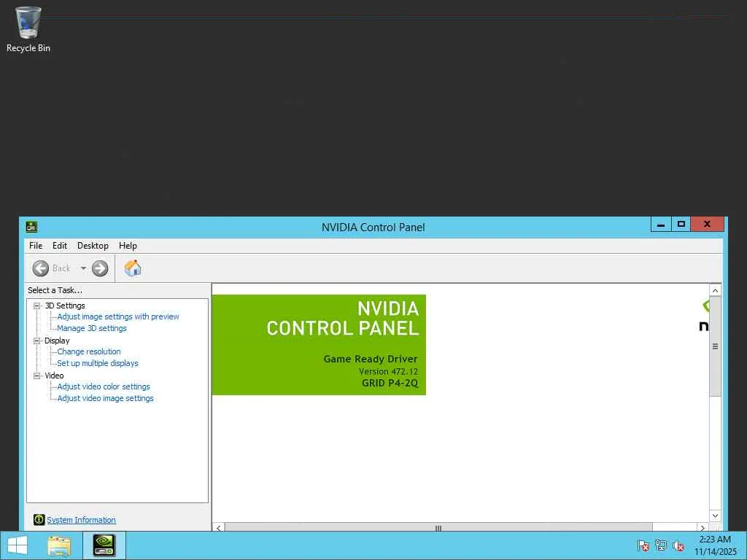Select the NVIDIA Control Panel taskbar button
The width and height of the screenshot is (747, 560).
tap(104, 545)
